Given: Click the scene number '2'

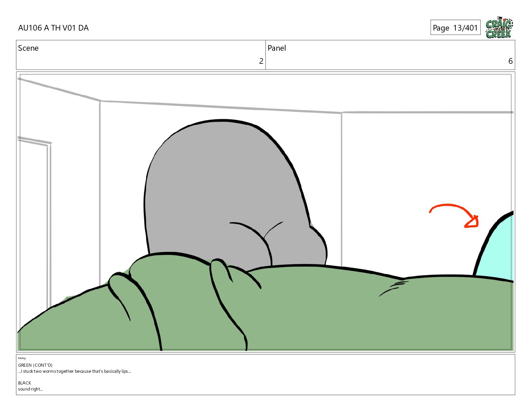Looking at the screenshot, I should (x=261, y=61).
